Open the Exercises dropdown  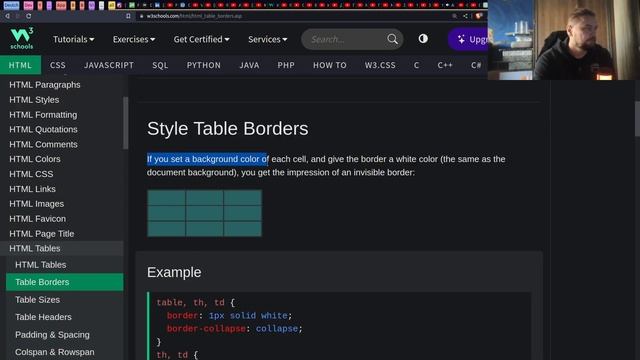(x=133, y=39)
